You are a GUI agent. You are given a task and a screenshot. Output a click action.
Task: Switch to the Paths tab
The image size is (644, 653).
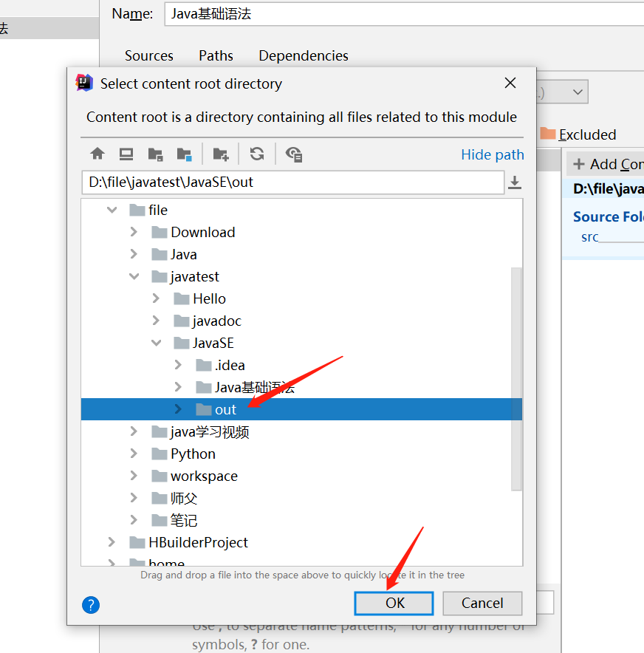click(216, 56)
